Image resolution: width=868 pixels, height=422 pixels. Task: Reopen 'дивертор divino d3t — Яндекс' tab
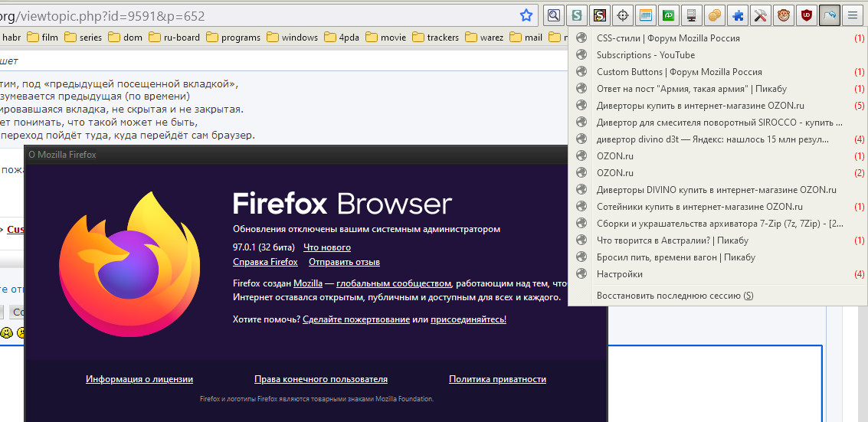(x=718, y=139)
